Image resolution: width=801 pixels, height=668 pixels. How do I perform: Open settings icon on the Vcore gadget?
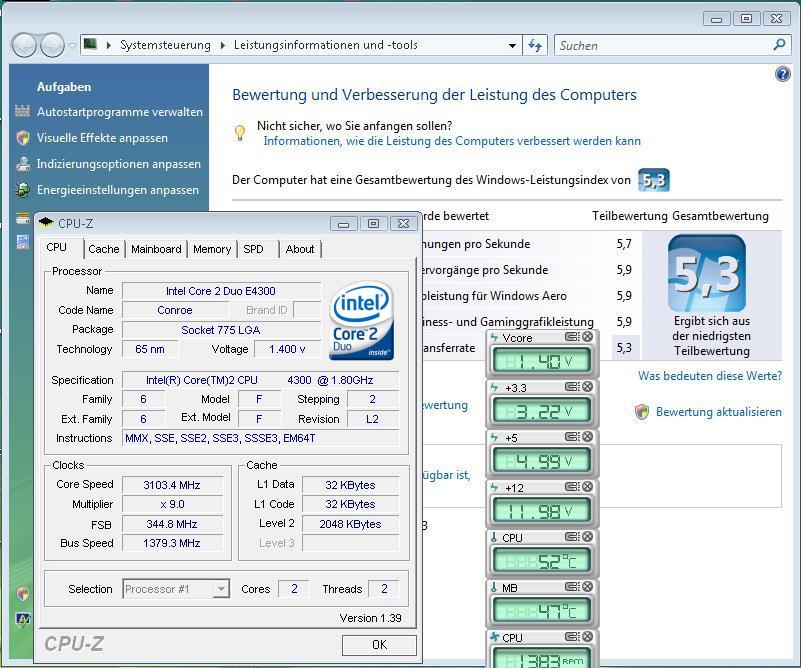(x=572, y=337)
